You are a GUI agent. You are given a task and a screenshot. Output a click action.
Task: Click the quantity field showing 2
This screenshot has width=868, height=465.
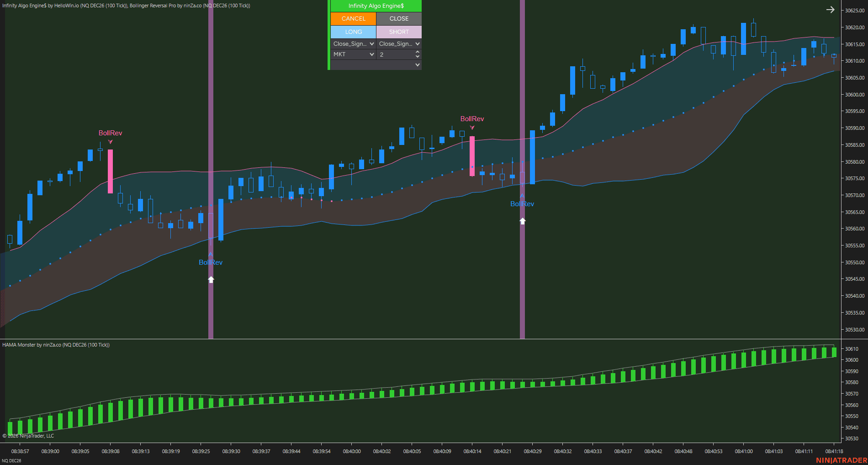396,54
